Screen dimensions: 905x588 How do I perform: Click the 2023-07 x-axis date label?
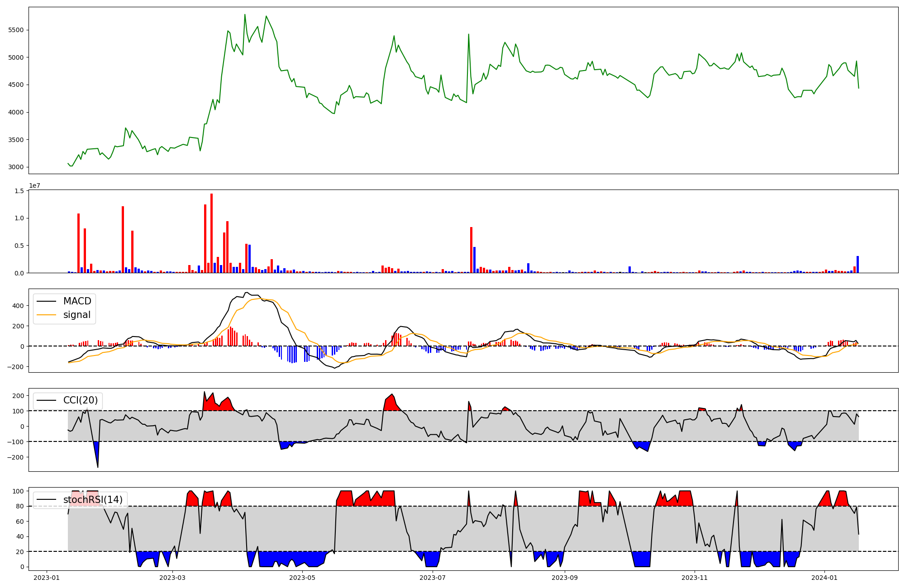coord(433,578)
